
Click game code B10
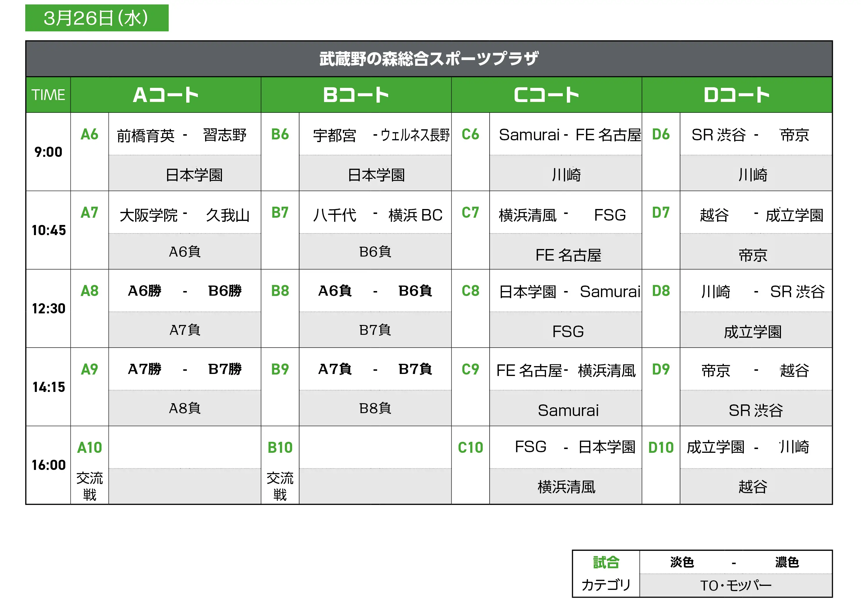(x=280, y=448)
